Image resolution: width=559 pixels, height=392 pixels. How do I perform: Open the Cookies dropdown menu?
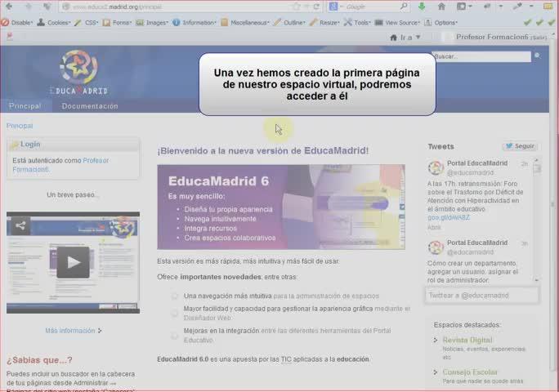(53, 22)
